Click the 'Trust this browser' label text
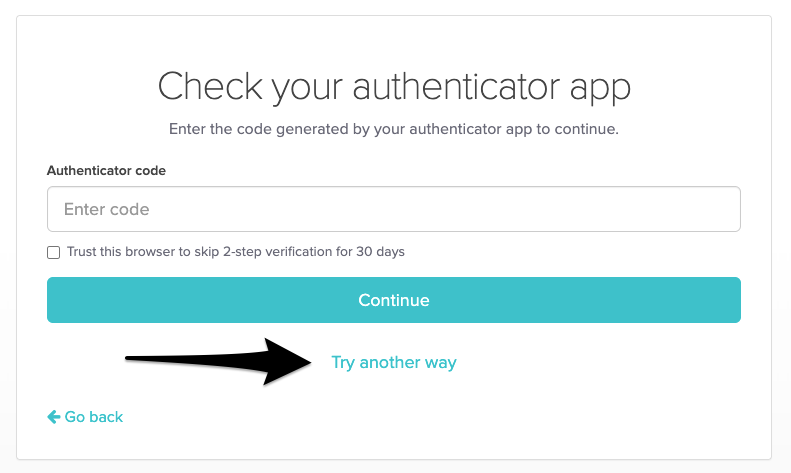Screen dimensions: 791x473 click(235, 252)
